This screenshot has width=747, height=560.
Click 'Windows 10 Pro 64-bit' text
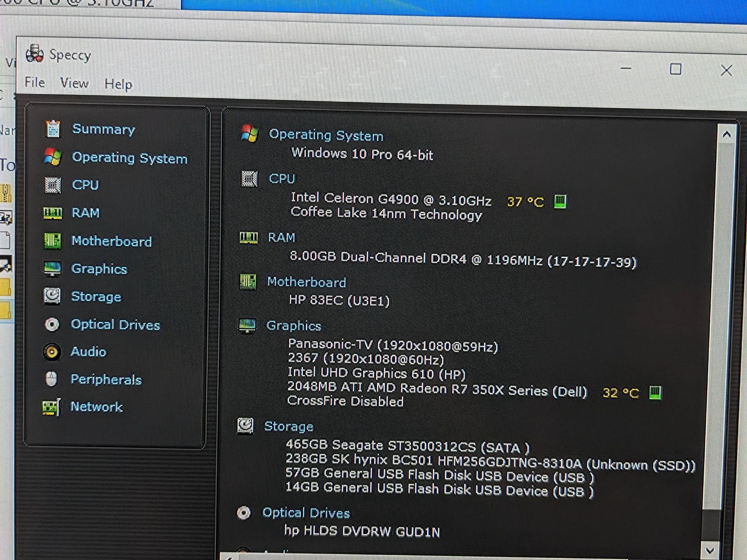[362, 153]
